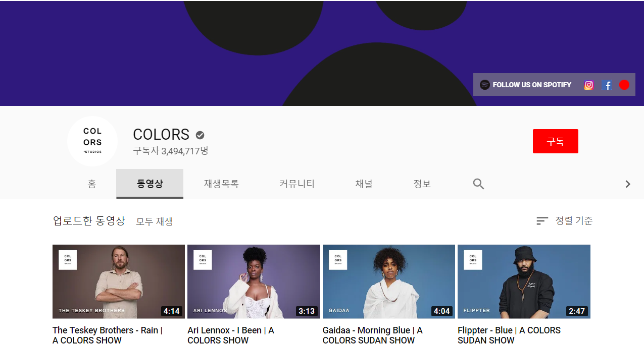Click COLORS logo on Teskey Brothers thumbnail

68,260
